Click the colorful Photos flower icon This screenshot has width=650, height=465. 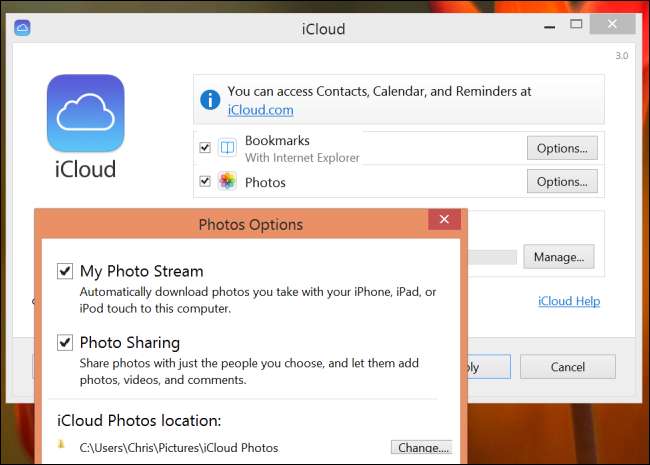[x=227, y=181]
